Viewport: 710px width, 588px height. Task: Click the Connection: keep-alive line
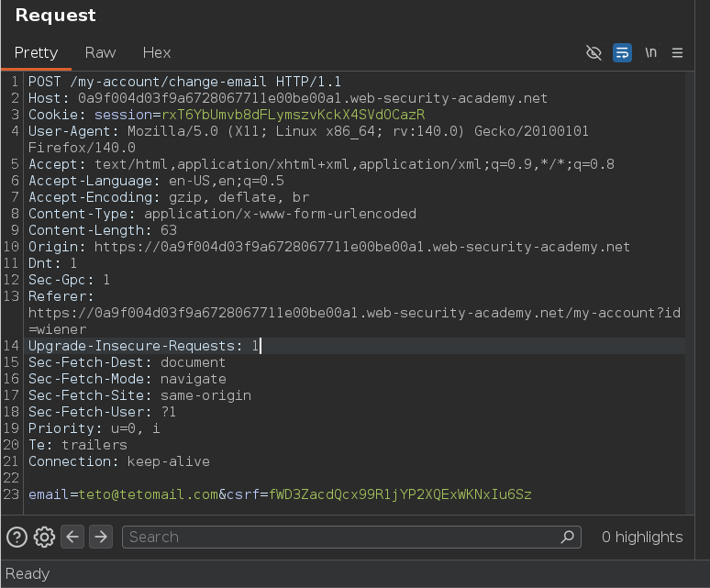point(119,461)
